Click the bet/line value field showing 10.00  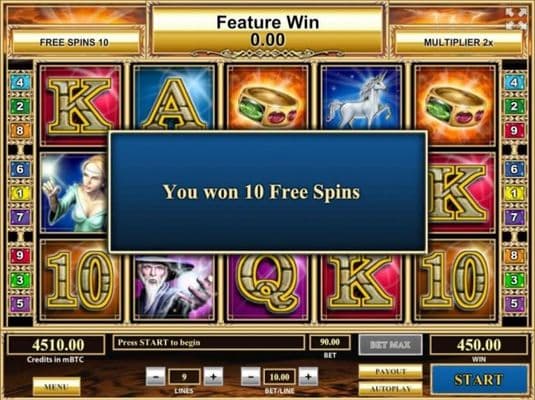pos(279,377)
